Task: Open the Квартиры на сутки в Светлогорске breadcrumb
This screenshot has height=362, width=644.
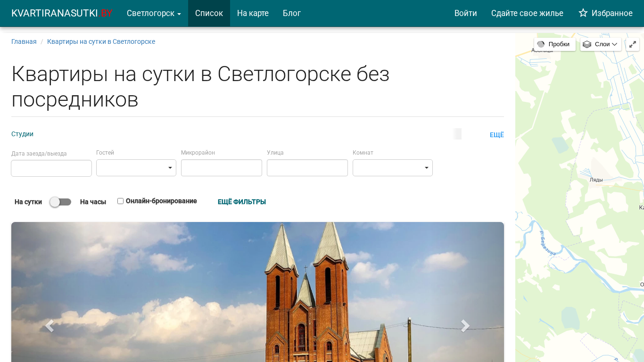Action: pos(101,41)
